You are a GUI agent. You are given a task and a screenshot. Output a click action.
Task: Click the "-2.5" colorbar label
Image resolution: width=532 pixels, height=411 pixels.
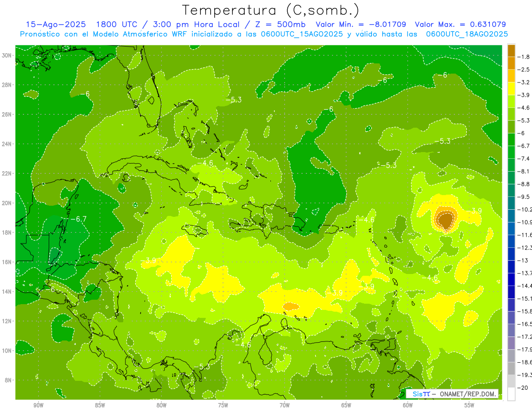(x=524, y=70)
